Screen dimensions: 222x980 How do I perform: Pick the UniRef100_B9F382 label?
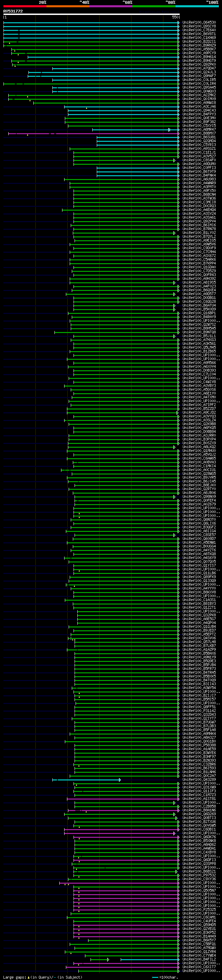point(199,122)
